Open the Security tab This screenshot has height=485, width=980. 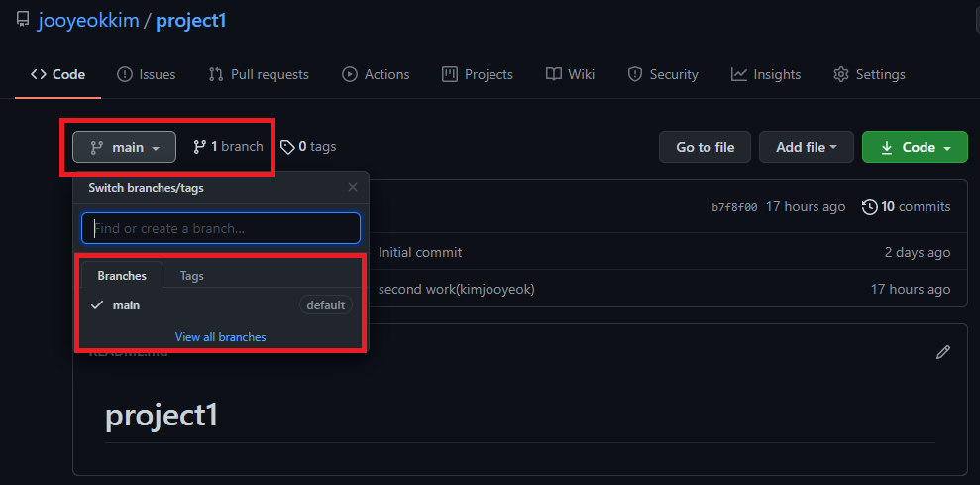pyautogui.click(x=663, y=75)
